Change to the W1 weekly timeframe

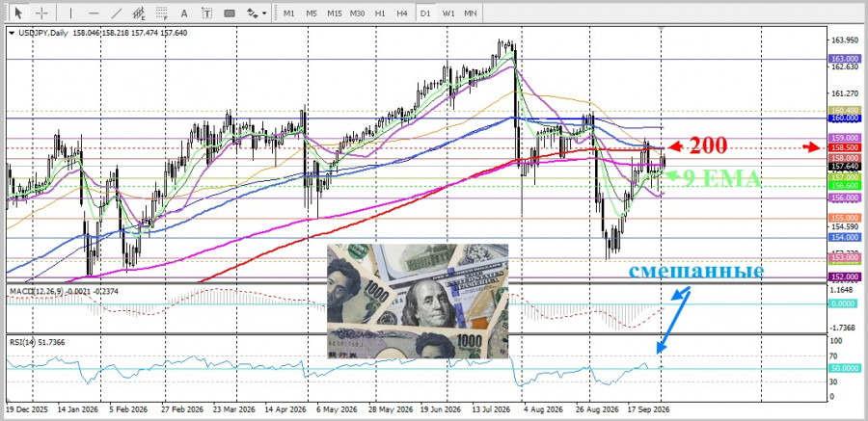click(448, 13)
